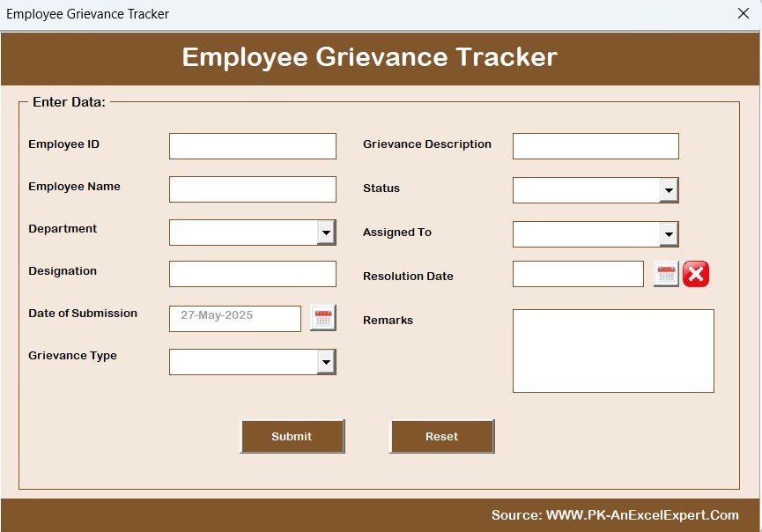Expand the Department dropdown arrow
This screenshot has height=532, width=762.
[x=326, y=233]
